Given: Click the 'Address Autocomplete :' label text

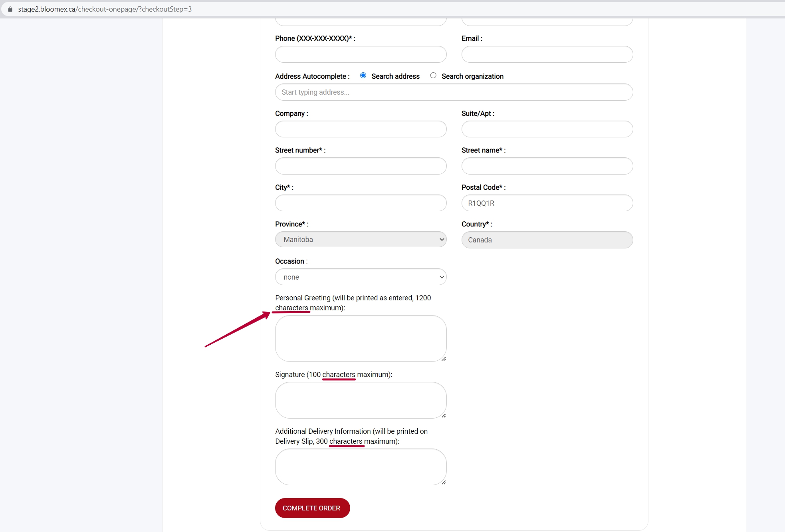Looking at the screenshot, I should [312, 76].
